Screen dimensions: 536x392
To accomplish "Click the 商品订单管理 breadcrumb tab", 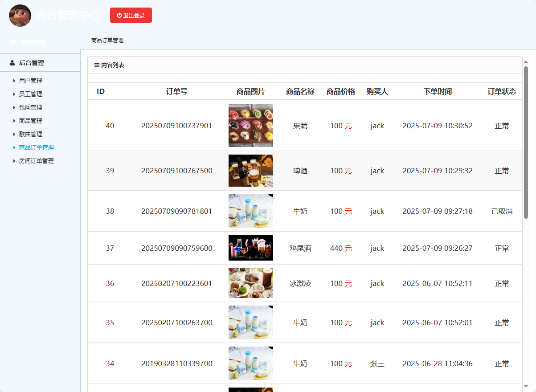I will (x=106, y=40).
